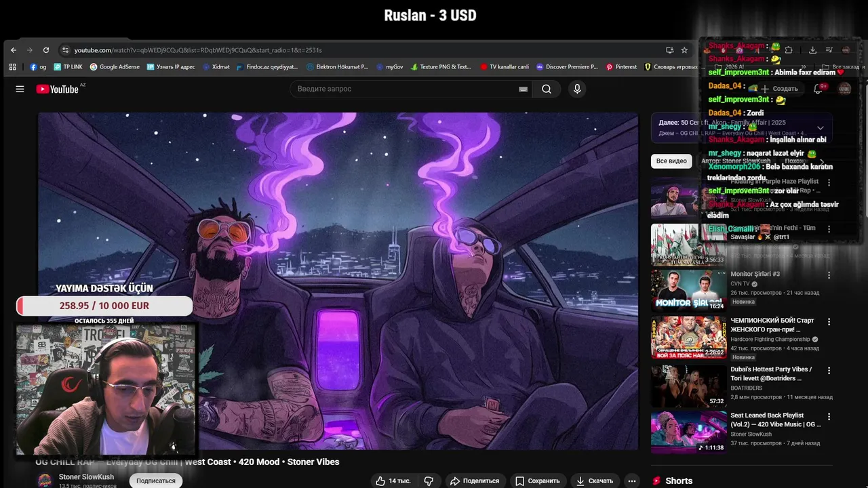Reload the page with the refresh icon

[x=46, y=50]
